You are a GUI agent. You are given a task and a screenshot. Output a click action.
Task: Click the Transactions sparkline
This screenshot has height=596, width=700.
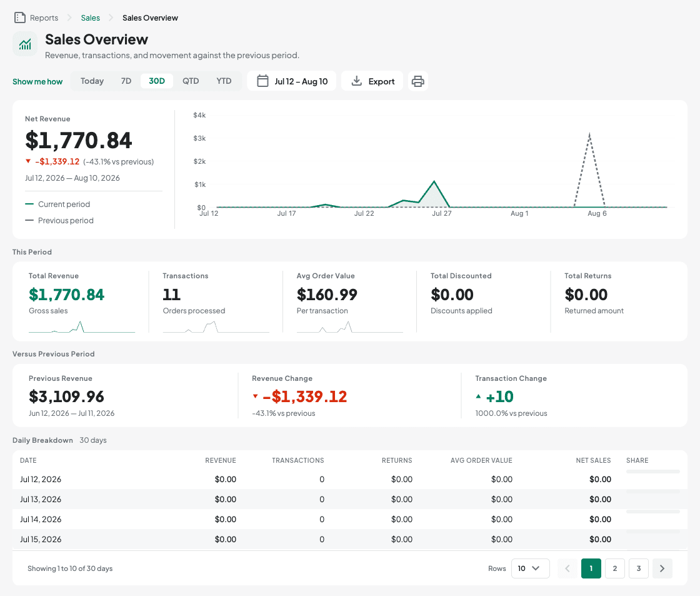click(216, 326)
